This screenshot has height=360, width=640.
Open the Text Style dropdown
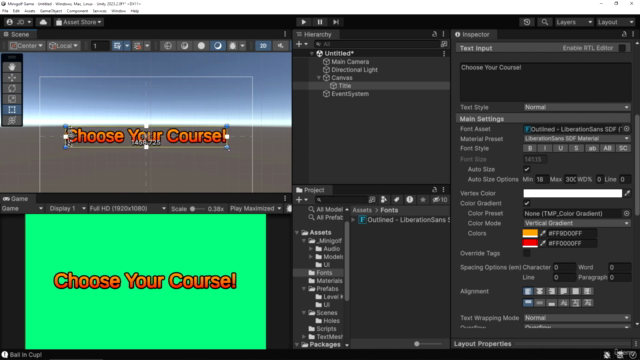click(x=577, y=107)
